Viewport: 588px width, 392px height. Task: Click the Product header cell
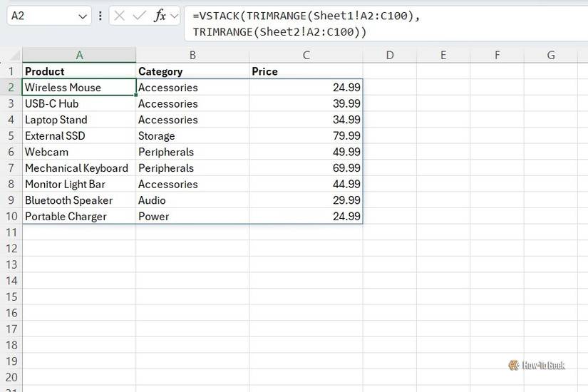(79, 71)
